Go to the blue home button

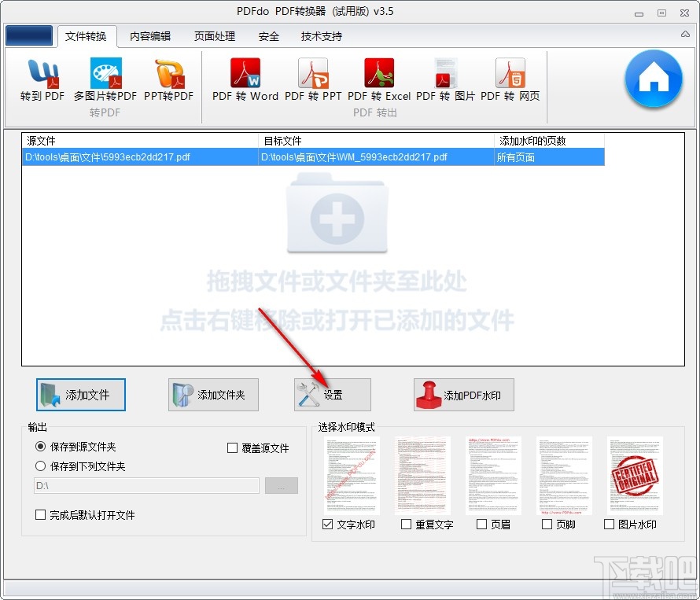pos(654,79)
